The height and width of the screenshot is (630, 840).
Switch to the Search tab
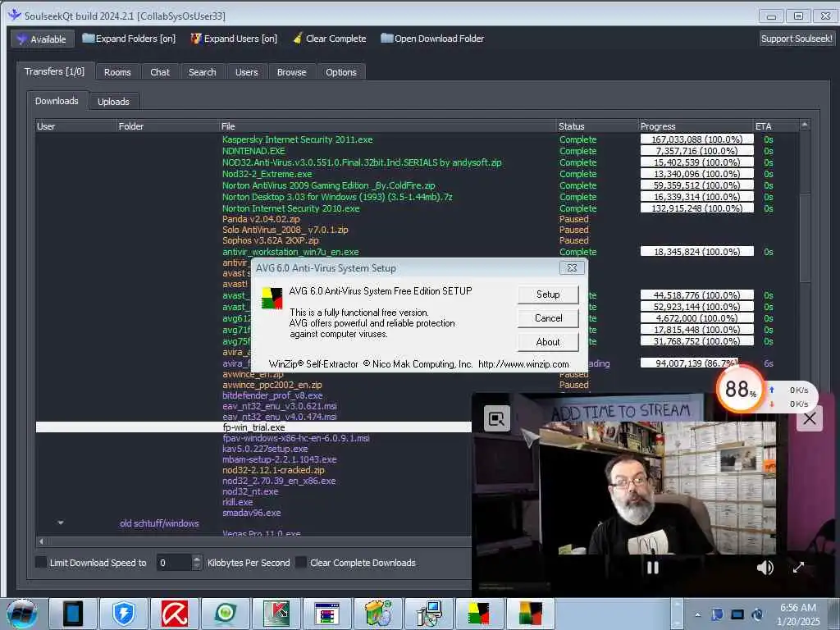pyautogui.click(x=202, y=72)
